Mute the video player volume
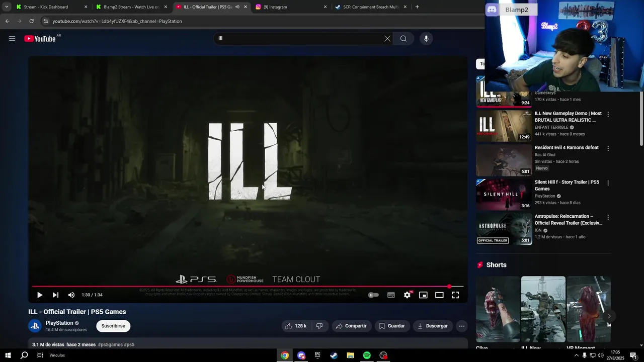The height and width of the screenshot is (362, 644). click(x=71, y=295)
